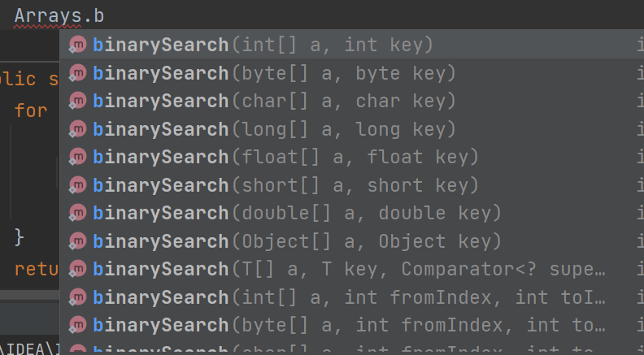The height and width of the screenshot is (355, 644).
Task: Click method icon beside binarySearch(float[] a, float key)
Action: [77, 157]
